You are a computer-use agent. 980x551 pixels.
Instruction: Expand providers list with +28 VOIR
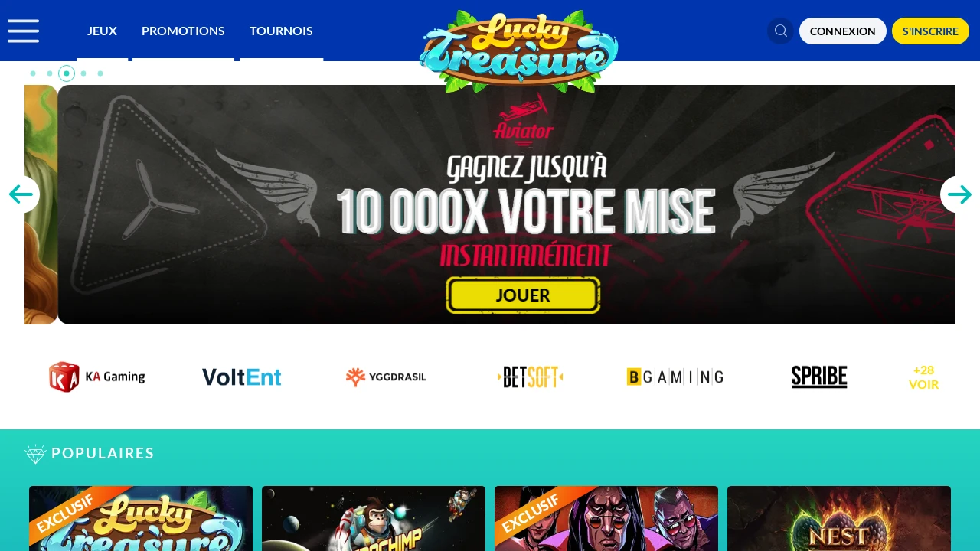coord(923,377)
